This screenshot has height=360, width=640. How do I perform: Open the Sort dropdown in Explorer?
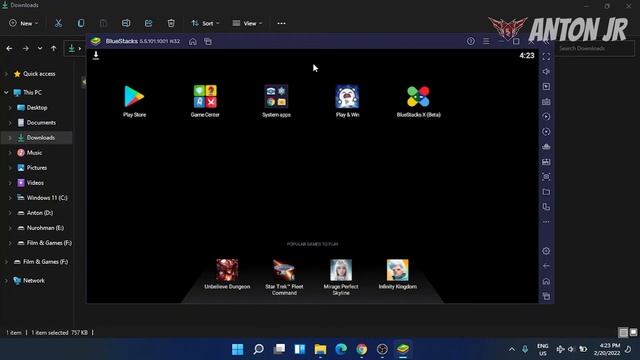[205, 23]
